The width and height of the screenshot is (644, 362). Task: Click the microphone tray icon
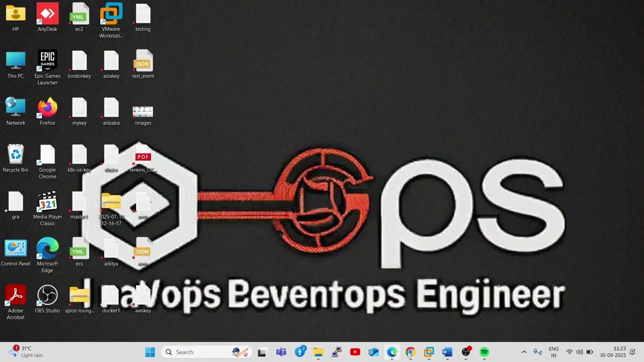(x=537, y=352)
